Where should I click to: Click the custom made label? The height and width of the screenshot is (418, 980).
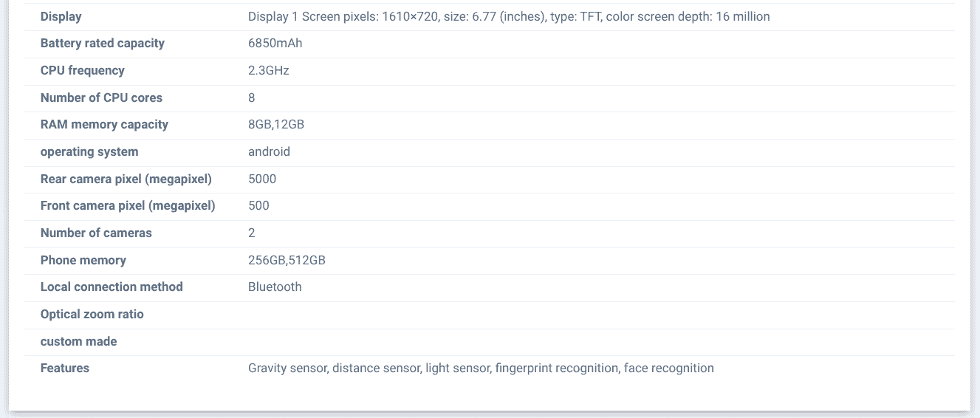tap(78, 341)
